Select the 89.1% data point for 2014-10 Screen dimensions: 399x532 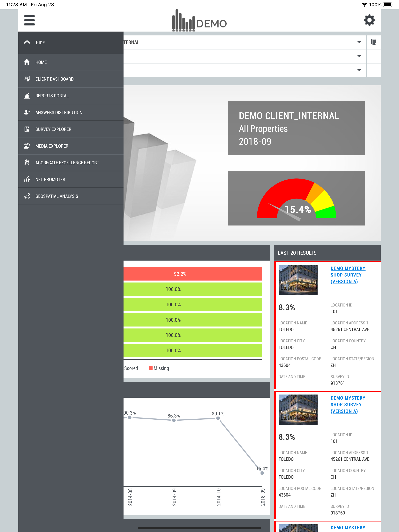tap(218, 418)
